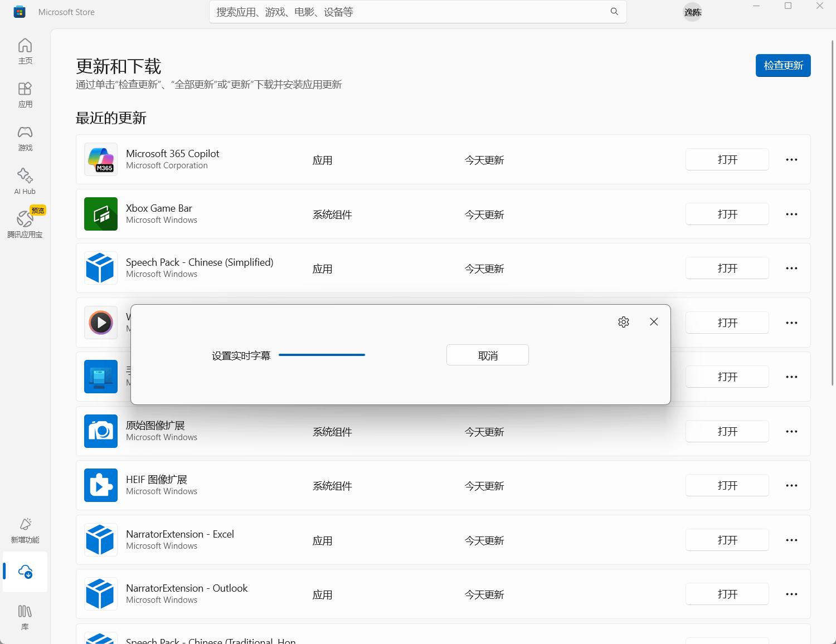Screen dimensions: 836x644
Task: Open Library (库) in the sidebar
Action: coord(25,617)
